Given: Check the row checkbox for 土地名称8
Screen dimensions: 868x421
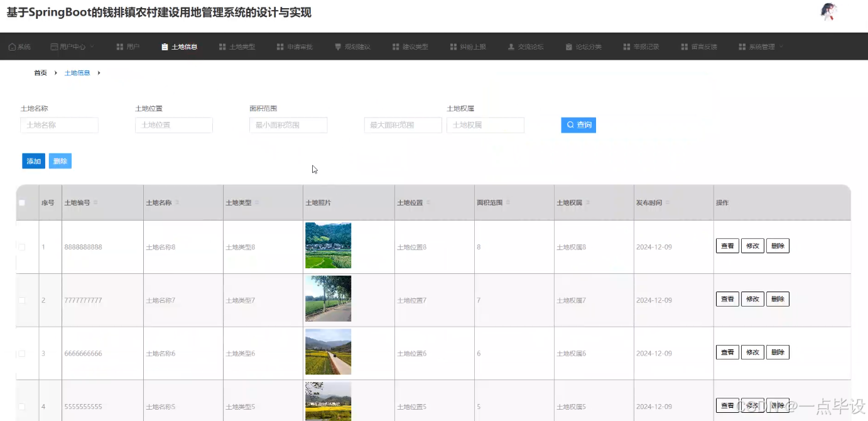Looking at the screenshot, I should (22, 247).
